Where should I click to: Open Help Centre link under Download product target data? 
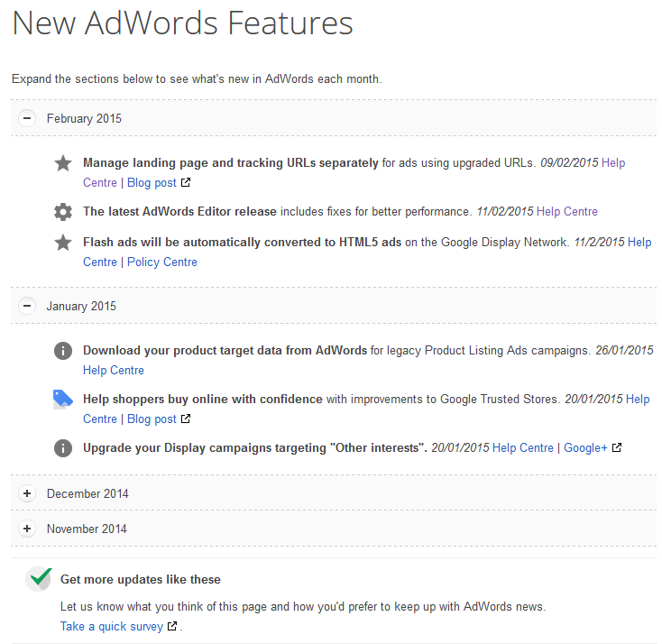coord(113,370)
